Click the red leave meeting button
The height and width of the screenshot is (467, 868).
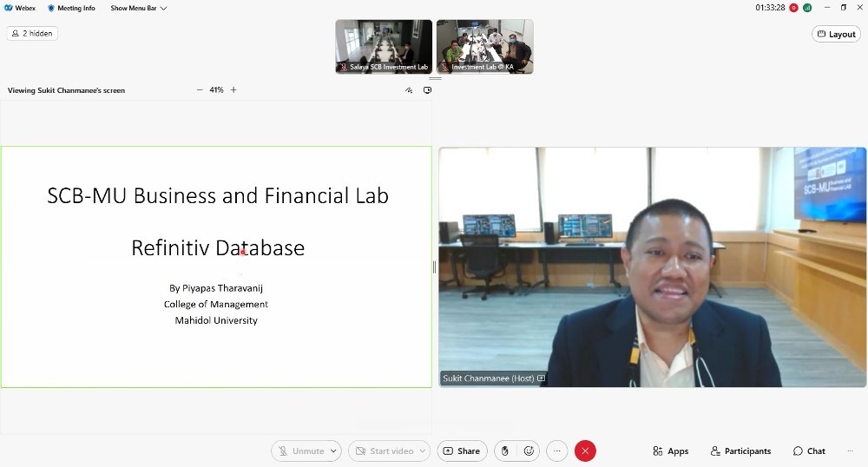[585, 451]
